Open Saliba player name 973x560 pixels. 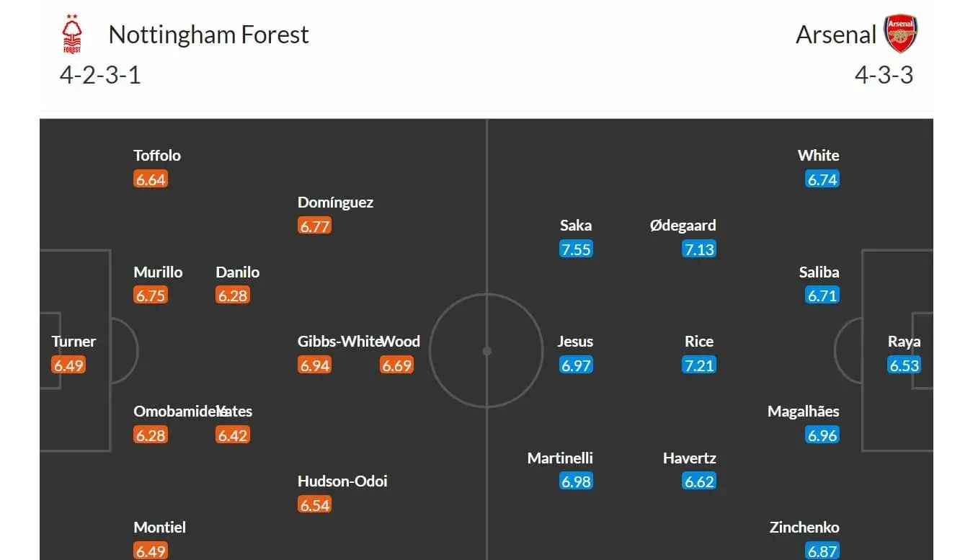[819, 272]
